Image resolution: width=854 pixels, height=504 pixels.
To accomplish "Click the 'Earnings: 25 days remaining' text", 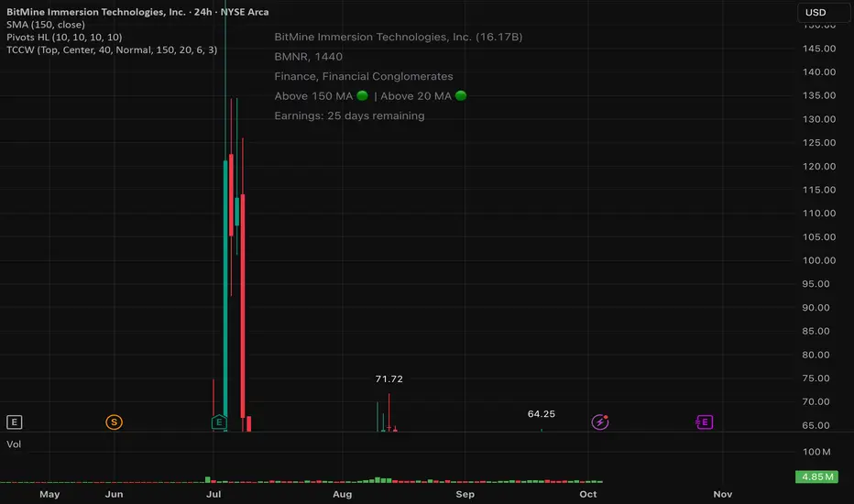I will 349,115.
